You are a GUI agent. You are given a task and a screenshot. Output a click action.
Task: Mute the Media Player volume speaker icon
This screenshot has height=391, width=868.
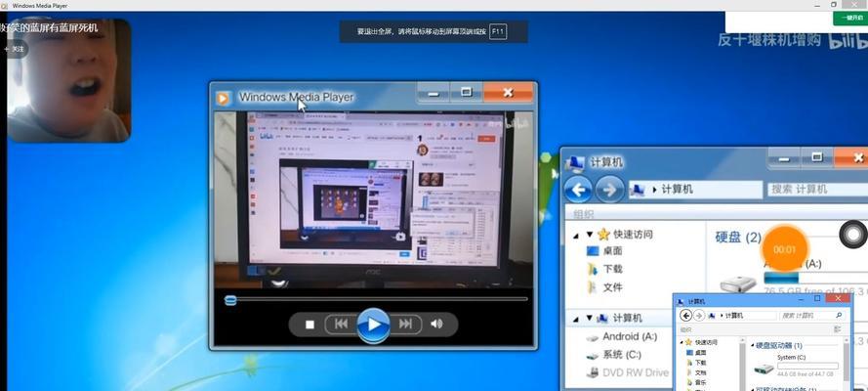tap(436, 324)
